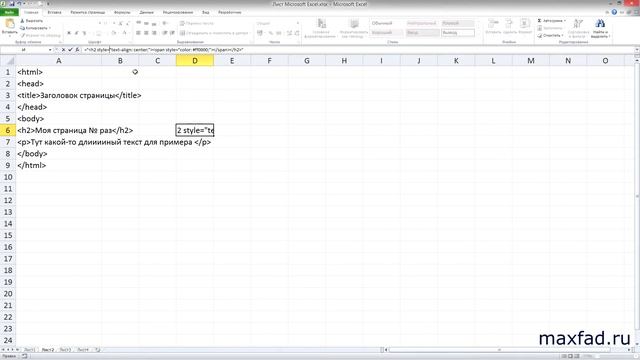Select column H header
Viewport: 640px width, 360px height.
(344, 61)
